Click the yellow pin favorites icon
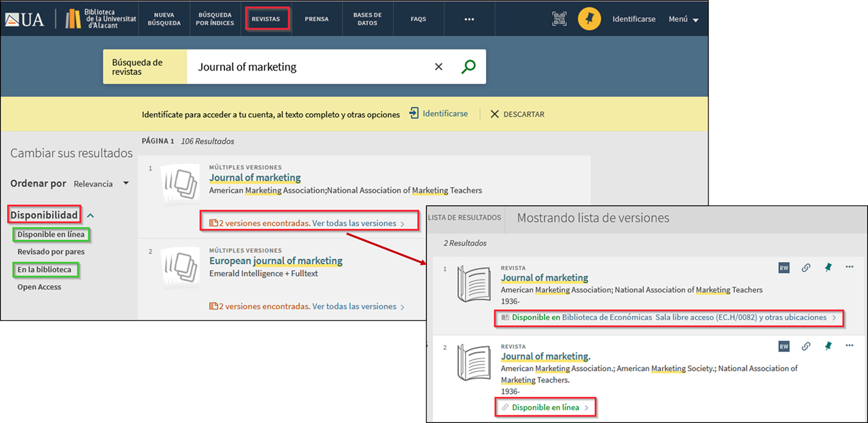 (589, 19)
